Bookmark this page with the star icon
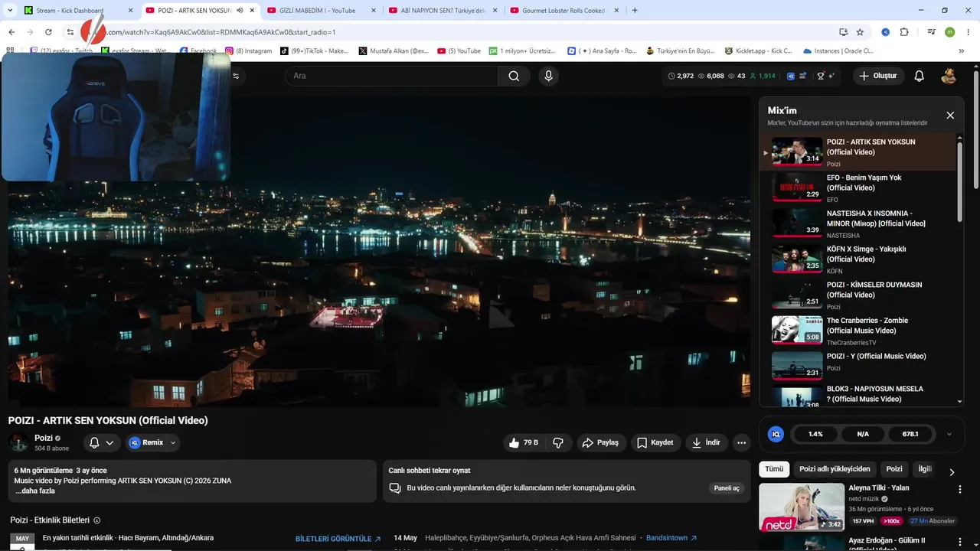980x551 pixels. tap(860, 32)
